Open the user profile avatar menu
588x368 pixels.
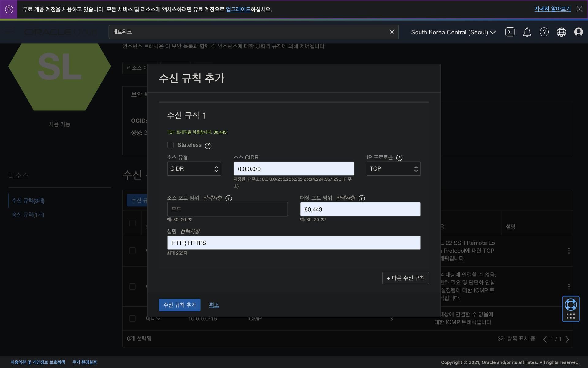tap(578, 32)
